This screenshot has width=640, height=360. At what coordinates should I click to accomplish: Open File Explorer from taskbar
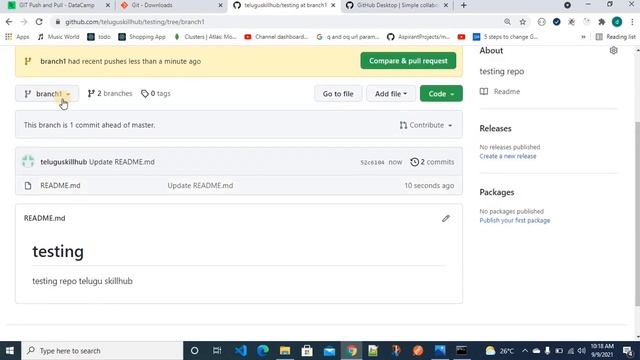click(285, 351)
